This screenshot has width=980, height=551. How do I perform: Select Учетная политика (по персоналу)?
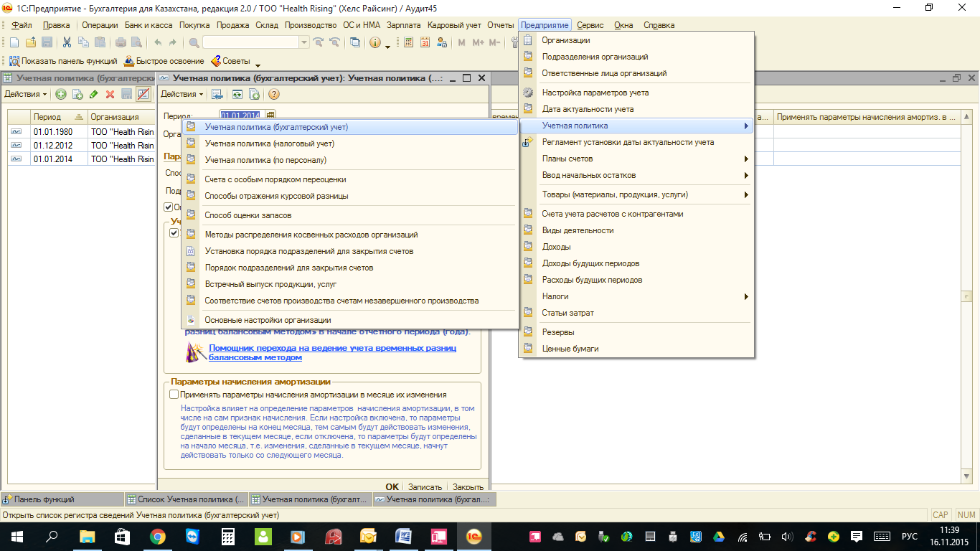(x=349, y=160)
